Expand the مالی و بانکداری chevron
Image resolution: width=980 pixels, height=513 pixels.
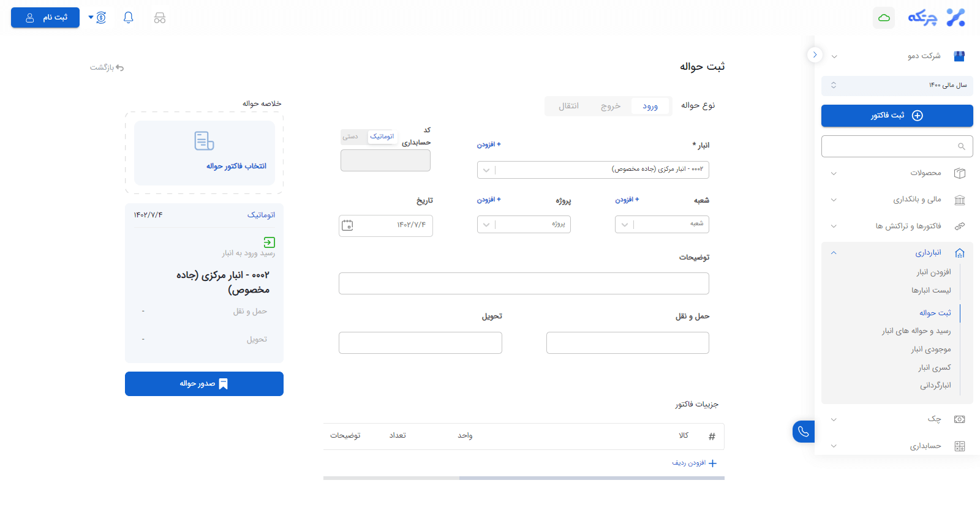pyautogui.click(x=834, y=200)
